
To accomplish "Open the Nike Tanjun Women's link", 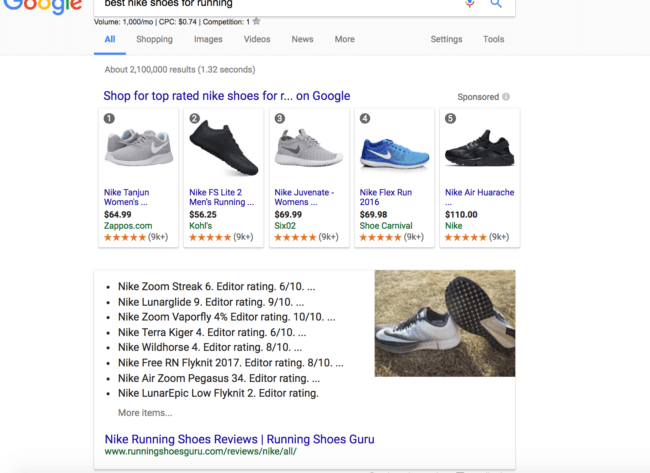I will [126, 197].
